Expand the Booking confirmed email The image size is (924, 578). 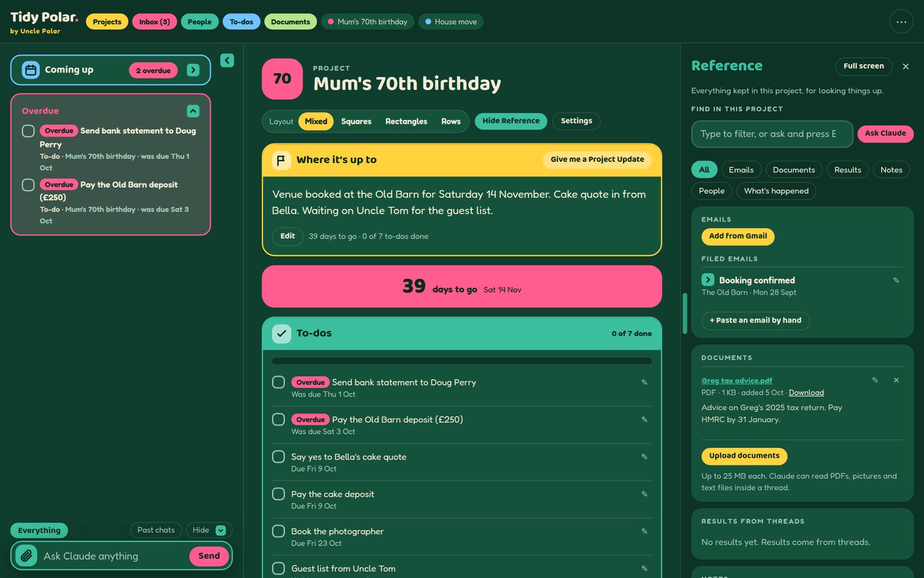pyautogui.click(x=707, y=280)
